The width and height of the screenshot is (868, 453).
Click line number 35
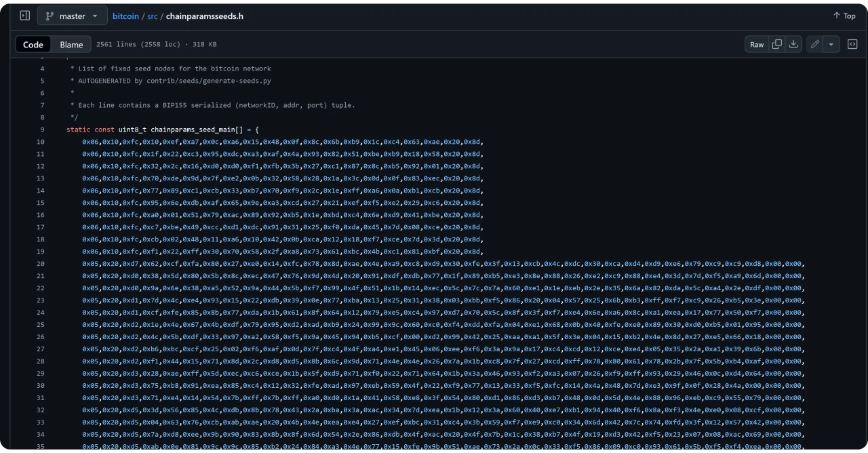click(40, 447)
